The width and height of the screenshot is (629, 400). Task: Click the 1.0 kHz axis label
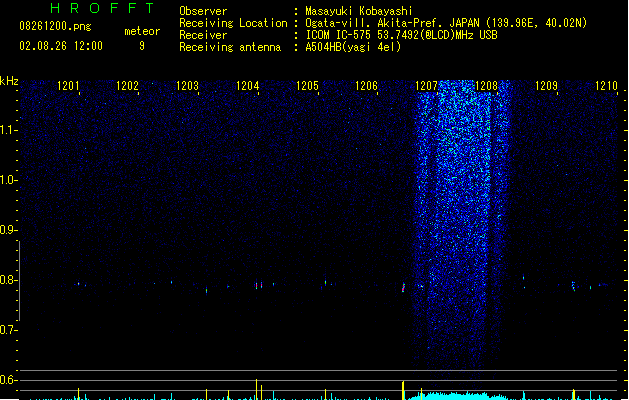pyautogui.click(x=8, y=180)
